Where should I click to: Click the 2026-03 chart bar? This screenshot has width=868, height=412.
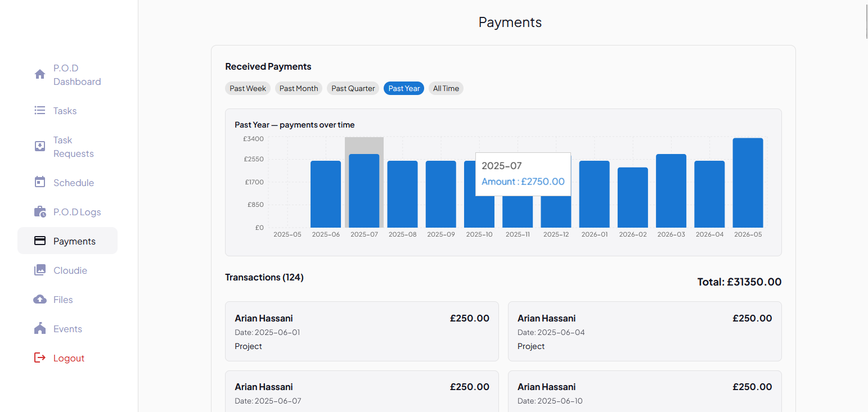coord(671,191)
